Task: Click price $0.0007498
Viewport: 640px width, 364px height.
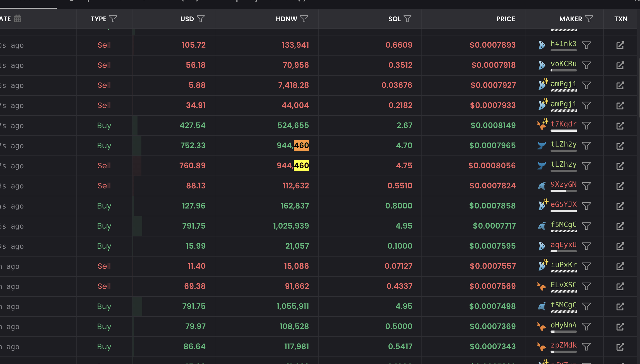Action: coord(492,306)
